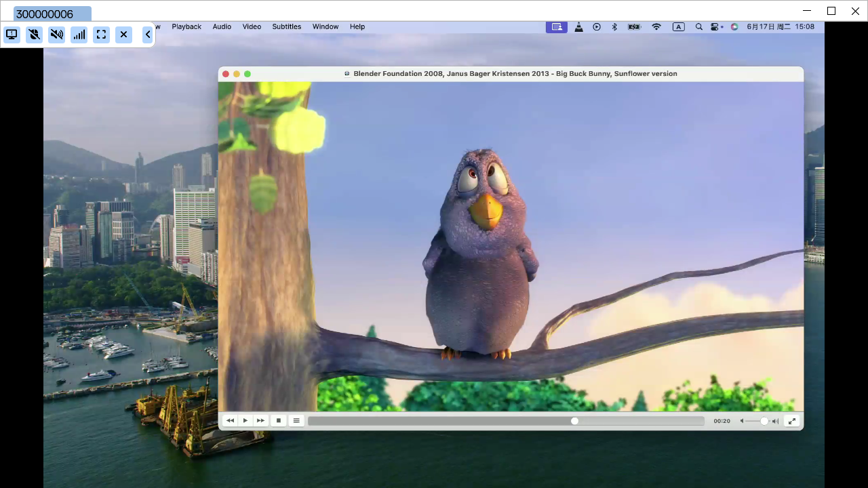Click the fullscreen brackets icon in the remote toolbar

click(x=101, y=35)
